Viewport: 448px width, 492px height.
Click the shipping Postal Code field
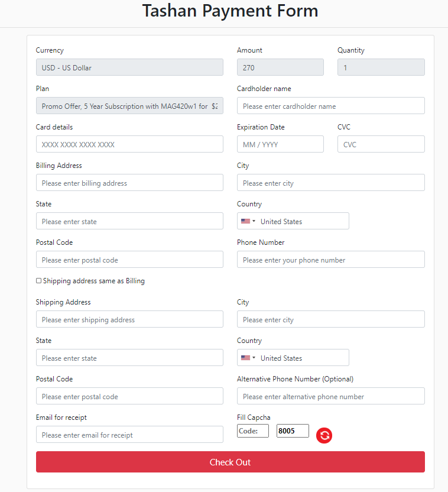tap(129, 396)
